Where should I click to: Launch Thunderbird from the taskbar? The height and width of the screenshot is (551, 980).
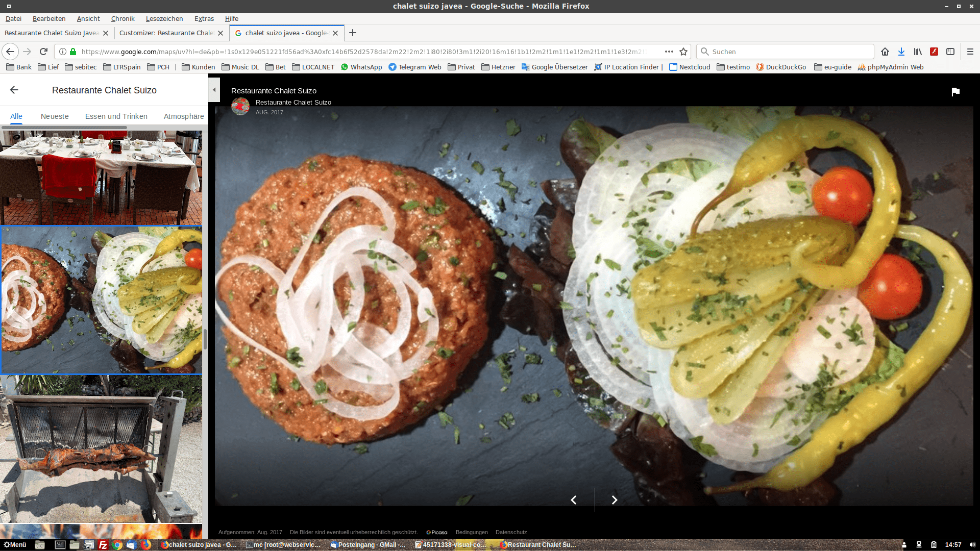131,545
